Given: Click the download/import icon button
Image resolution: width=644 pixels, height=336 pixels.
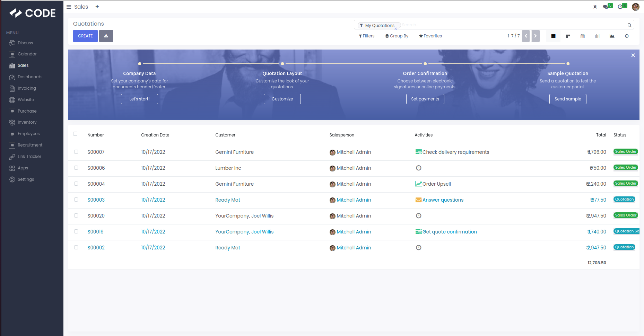Looking at the screenshot, I should coord(106,36).
